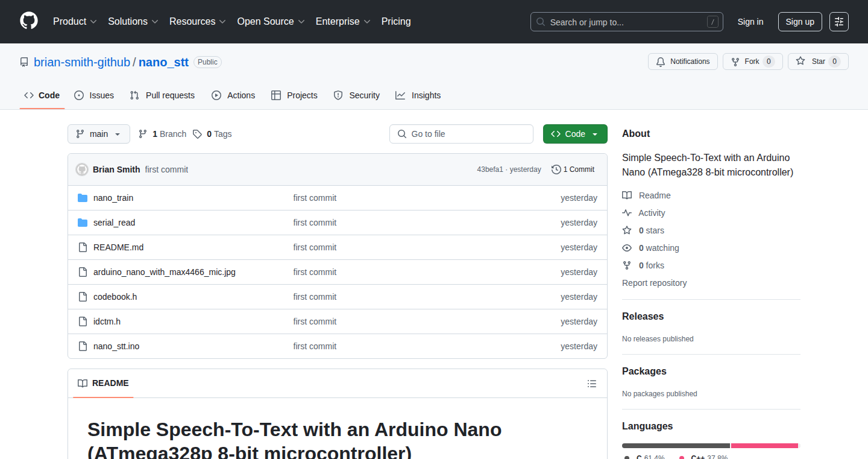Image resolution: width=868 pixels, height=459 pixels.
Task: Open the brian-smith-github profile link
Action: 82,62
